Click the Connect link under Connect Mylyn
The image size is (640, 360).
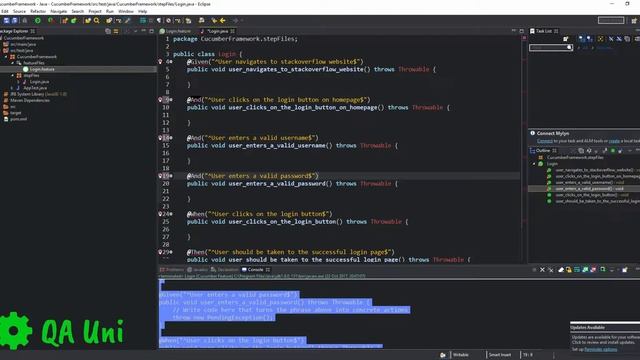pyautogui.click(x=544, y=141)
